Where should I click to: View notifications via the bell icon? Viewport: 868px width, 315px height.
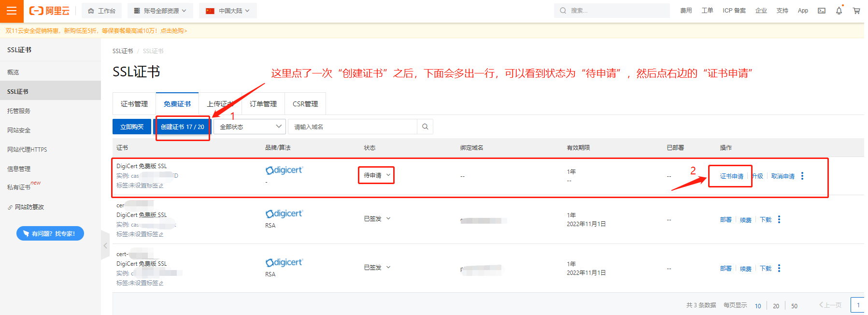click(839, 11)
